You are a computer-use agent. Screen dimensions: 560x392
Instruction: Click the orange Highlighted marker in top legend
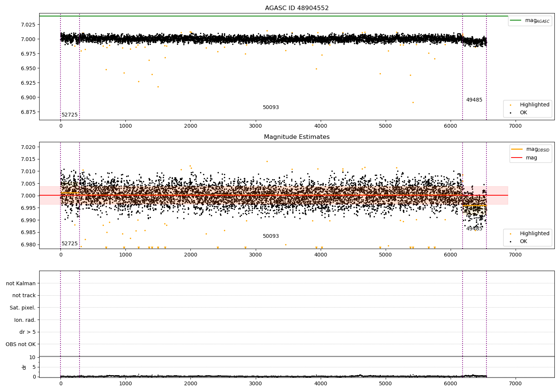(510, 105)
